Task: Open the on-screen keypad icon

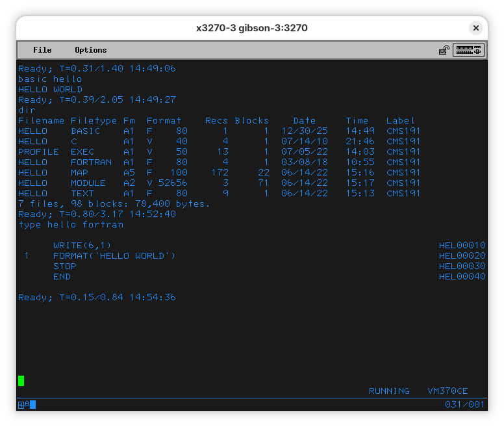Action: (468, 50)
